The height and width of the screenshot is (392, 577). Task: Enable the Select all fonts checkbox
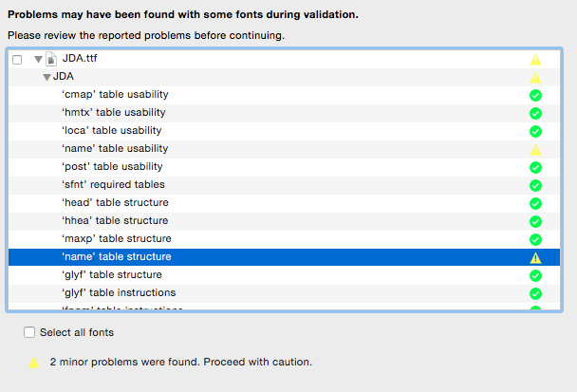[29, 332]
